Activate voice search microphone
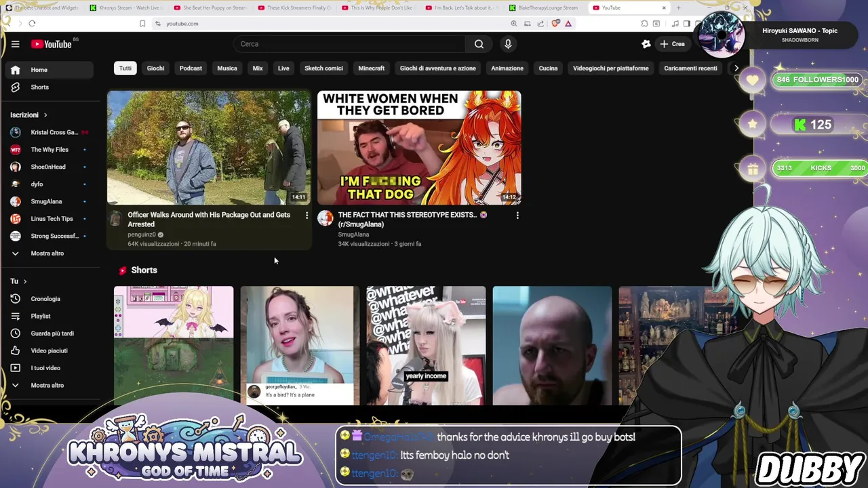The width and height of the screenshot is (868, 488). click(x=508, y=44)
